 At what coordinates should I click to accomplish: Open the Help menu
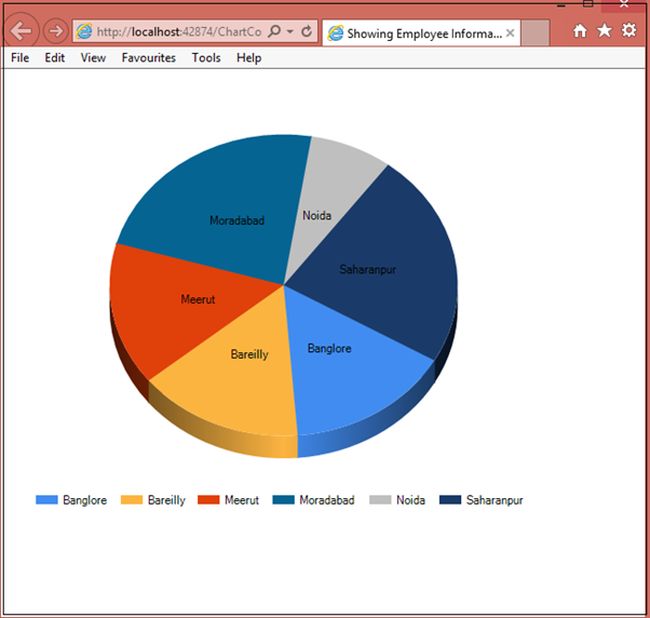(249, 58)
